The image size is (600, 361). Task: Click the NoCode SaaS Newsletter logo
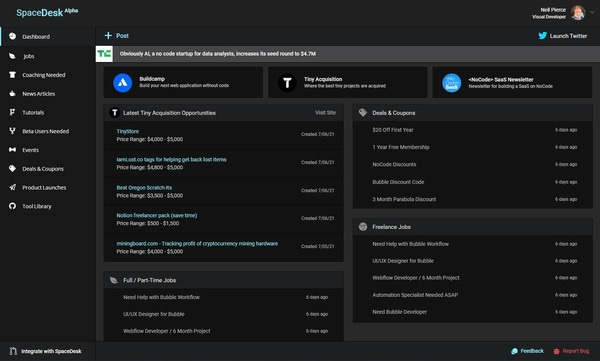click(452, 83)
